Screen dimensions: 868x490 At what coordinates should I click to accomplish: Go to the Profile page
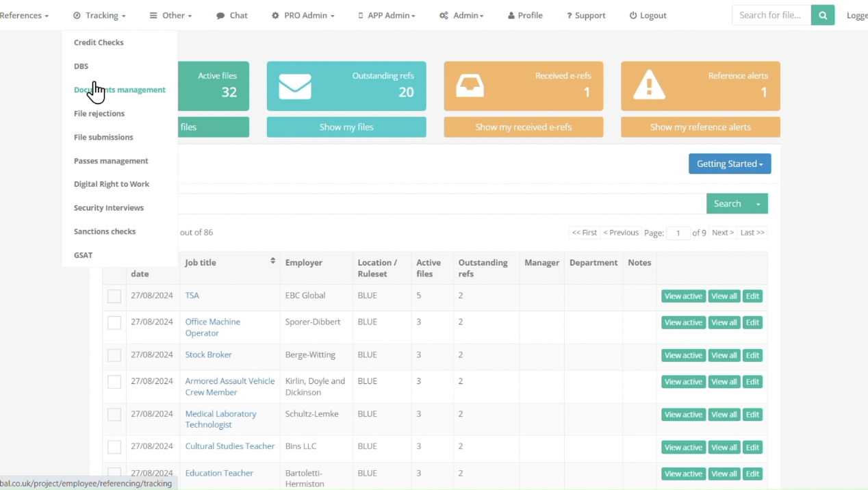click(525, 15)
